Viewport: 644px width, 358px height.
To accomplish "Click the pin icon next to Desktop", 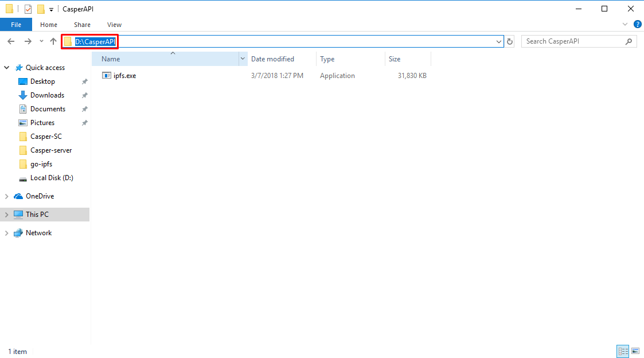I will [85, 81].
